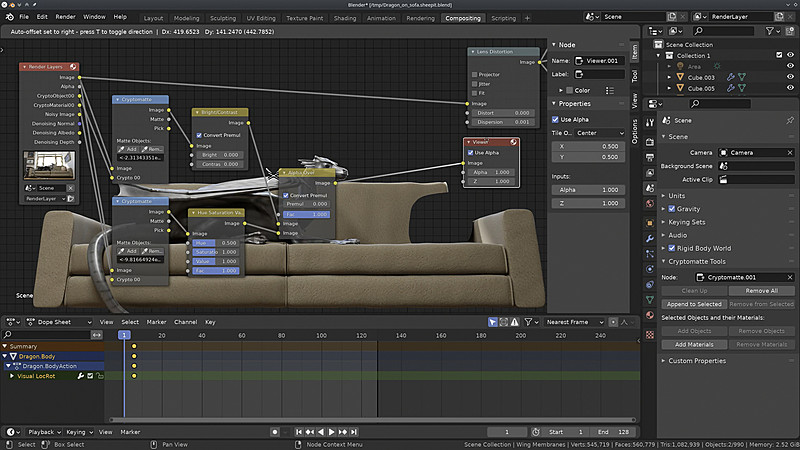Click the auto-keying record button
The width and height of the screenshot is (800, 450).
[274, 432]
